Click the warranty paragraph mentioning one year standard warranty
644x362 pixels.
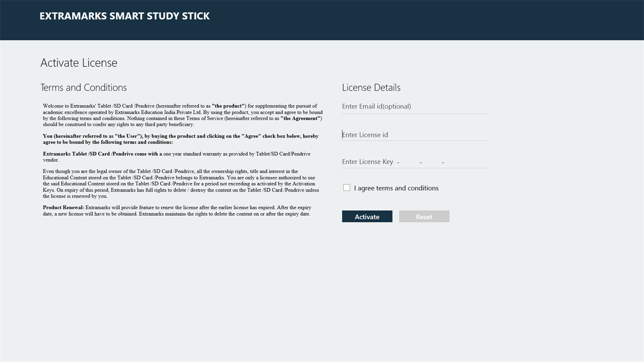tap(176, 156)
